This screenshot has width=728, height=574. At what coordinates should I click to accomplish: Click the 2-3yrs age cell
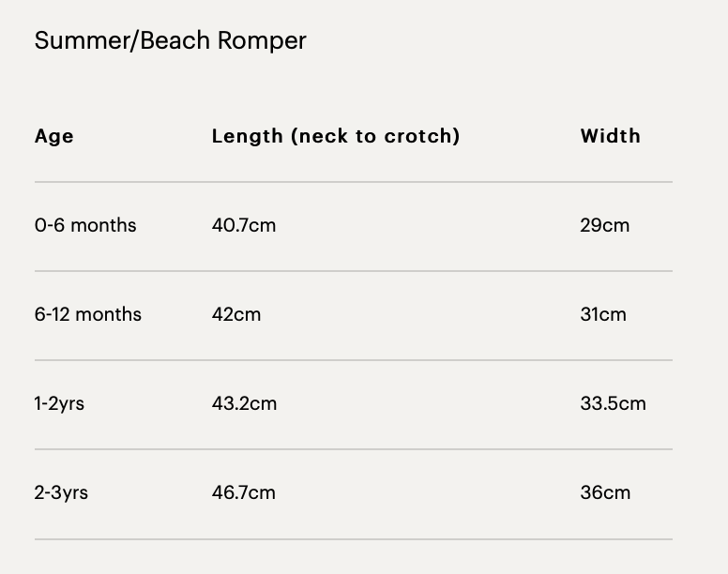(62, 492)
